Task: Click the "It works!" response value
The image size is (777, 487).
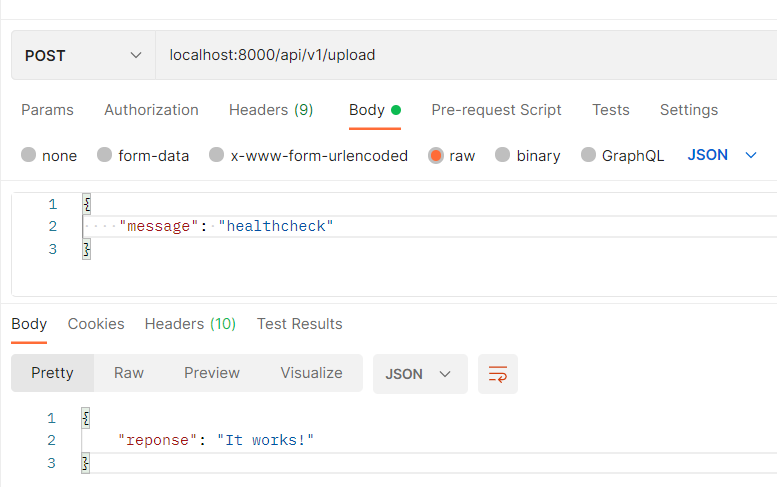Action: tap(265, 440)
